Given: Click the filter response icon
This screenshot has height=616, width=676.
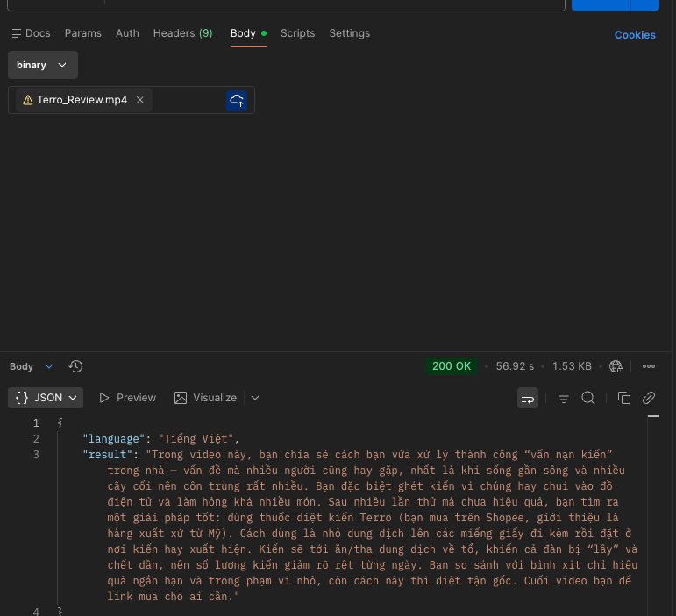Looking at the screenshot, I should point(564,398).
